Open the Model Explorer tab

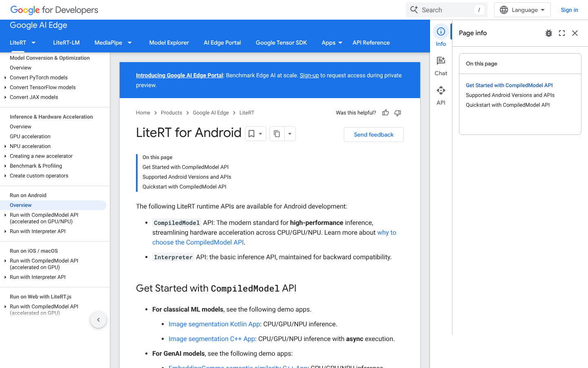click(x=169, y=43)
